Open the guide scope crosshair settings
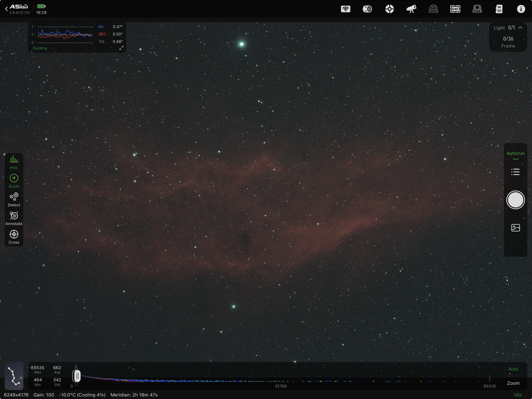532x399 pixels. point(389,9)
